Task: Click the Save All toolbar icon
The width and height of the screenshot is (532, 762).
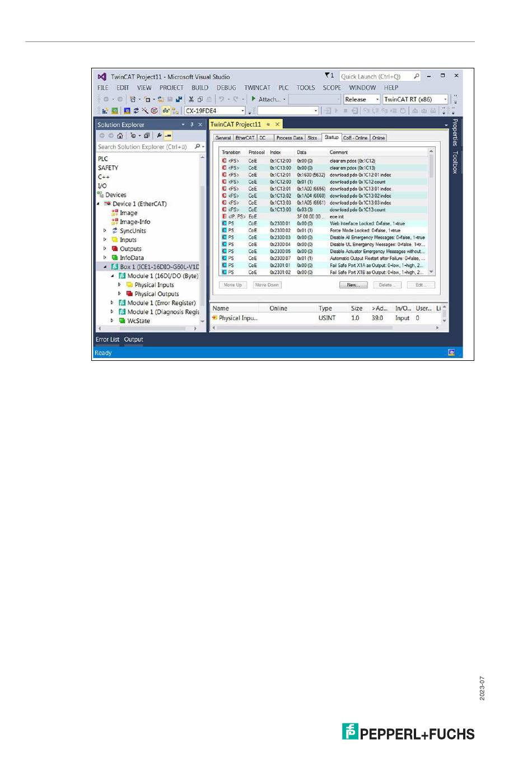Action: click(x=179, y=99)
